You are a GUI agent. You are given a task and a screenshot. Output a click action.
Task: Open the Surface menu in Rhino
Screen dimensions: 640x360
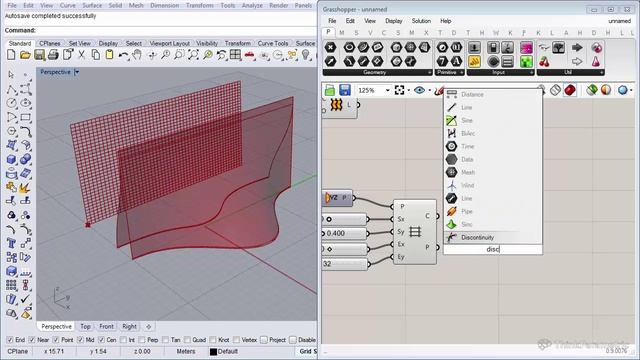[x=92, y=5]
